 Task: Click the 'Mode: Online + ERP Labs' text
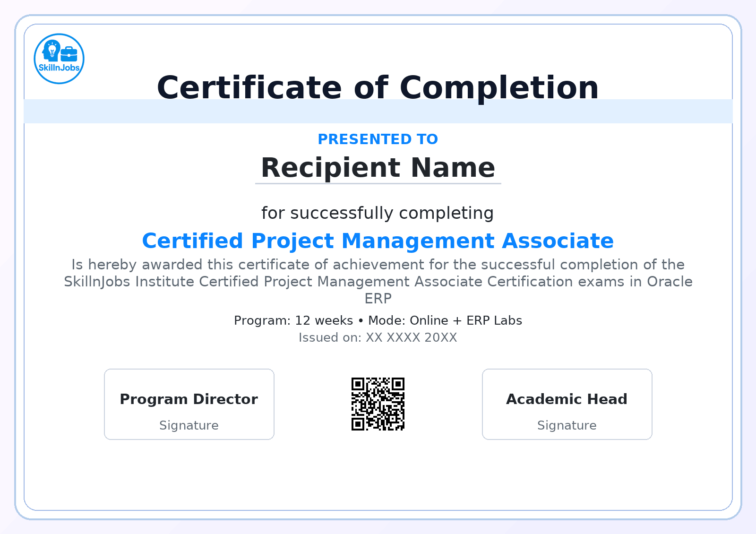[445, 320]
